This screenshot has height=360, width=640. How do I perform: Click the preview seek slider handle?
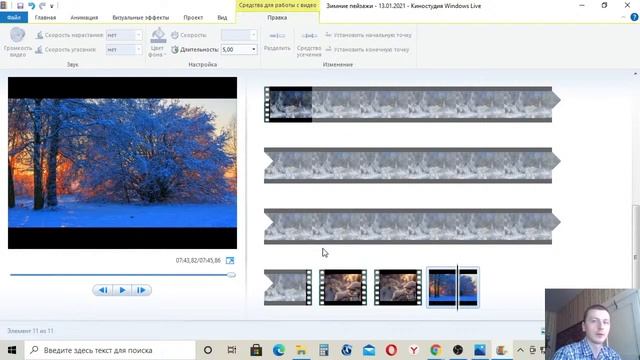point(231,275)
